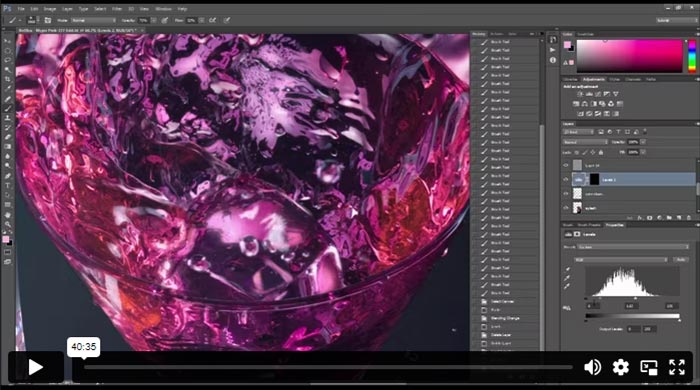The height and width of the screenshot is (390, 700).
Task: Click the hue spectrum slider in Color panel
Action: tap(692, 56)
